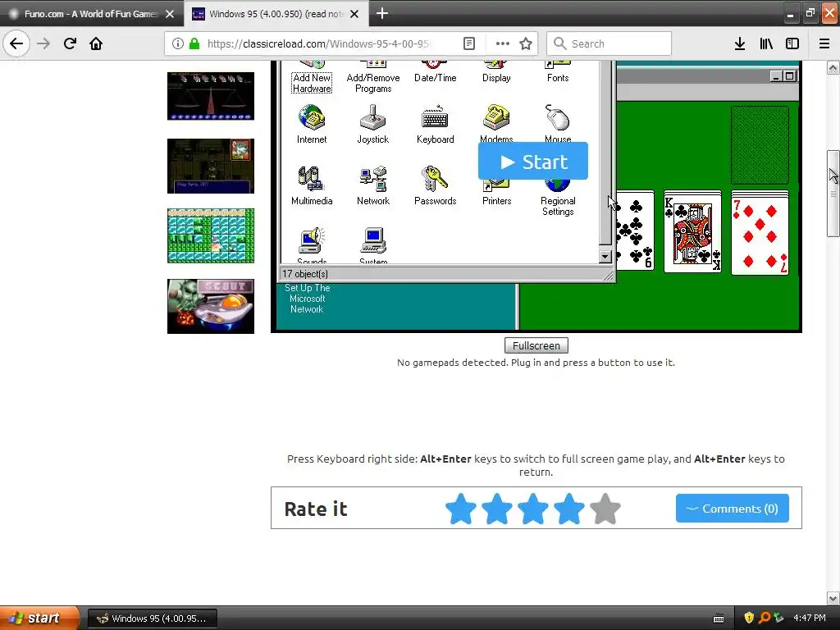Image resolution: width=840 pixels, height=630 pixels.
Task: Open the Mouse control panel icon
Action: pyautogui.click(x=558, y=125)
